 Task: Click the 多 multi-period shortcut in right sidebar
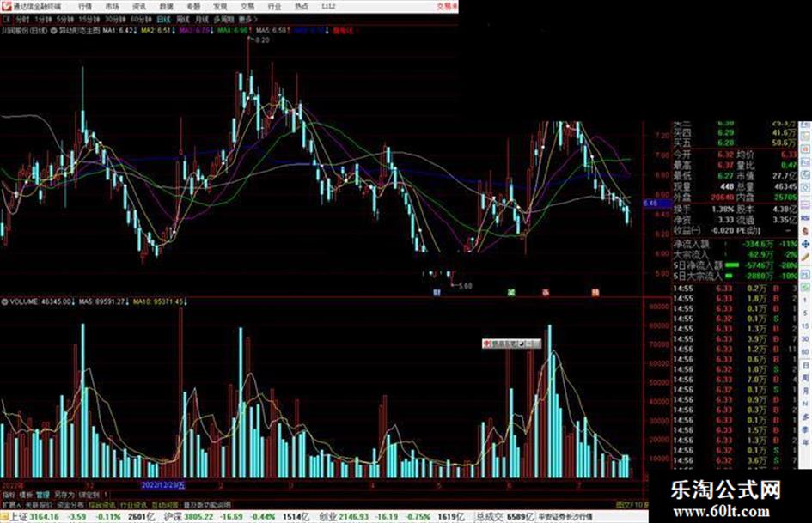pyautogui.click(x=805, y=417)
